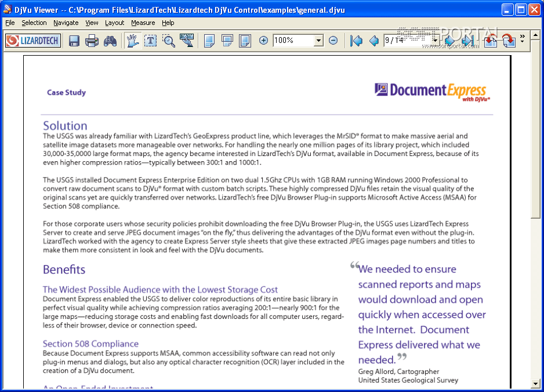Open the page number dropdown arrow
Image resolution: width=544 pixels, height=392 pixels.
click(x=435, y=41)
